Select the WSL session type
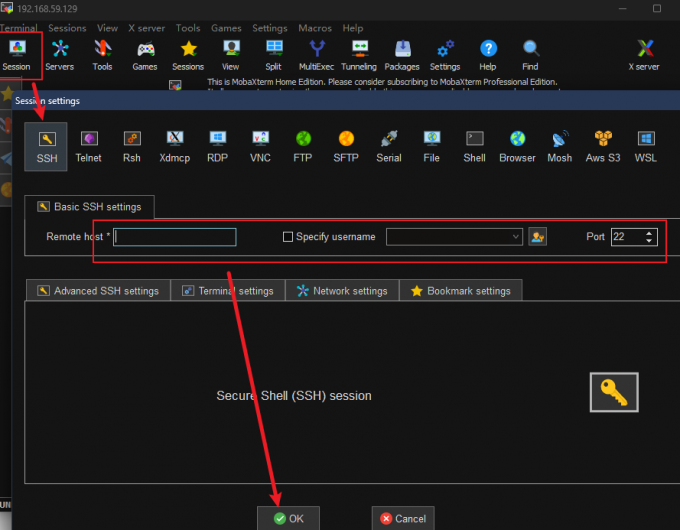 (646, 147)
